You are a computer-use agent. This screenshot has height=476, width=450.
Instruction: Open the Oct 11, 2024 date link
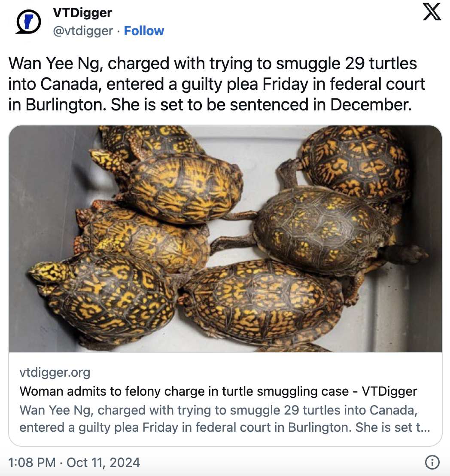tap(103, 462)
